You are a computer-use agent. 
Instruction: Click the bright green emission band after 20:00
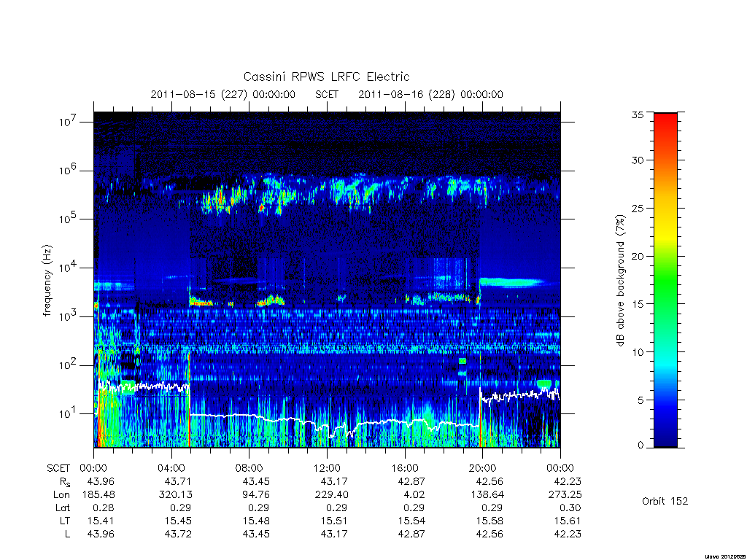512,282
